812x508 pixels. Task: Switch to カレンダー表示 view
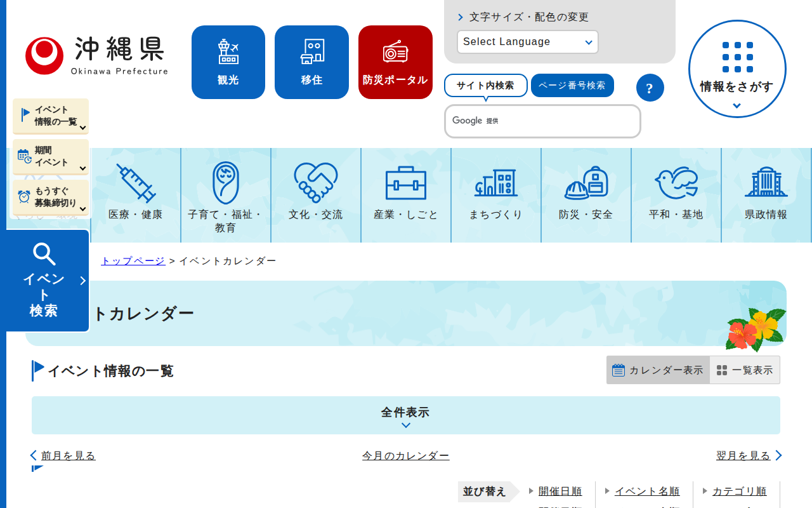click(x=657, y=370)
